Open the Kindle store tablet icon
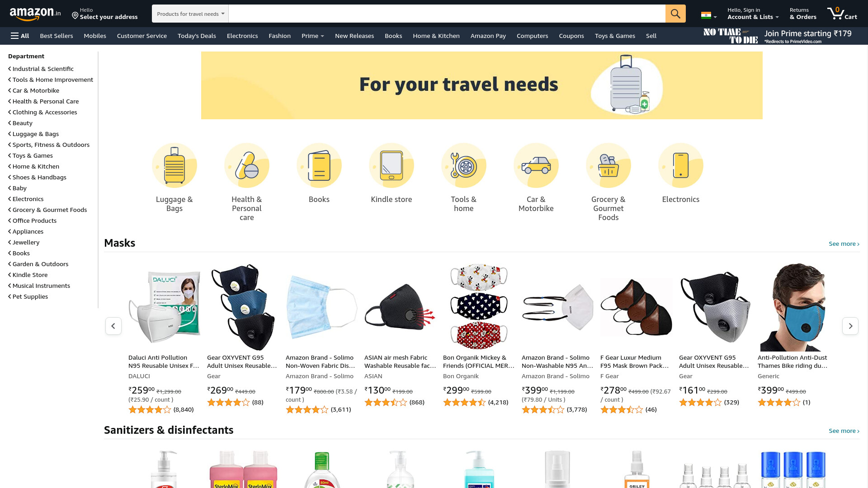Image resolution: width=868 pixels, height=488 pixels. click(392, 165)
